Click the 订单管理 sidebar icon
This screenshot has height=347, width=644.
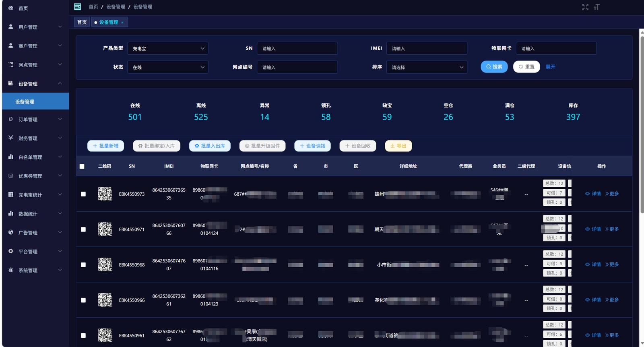pos(11,119)
